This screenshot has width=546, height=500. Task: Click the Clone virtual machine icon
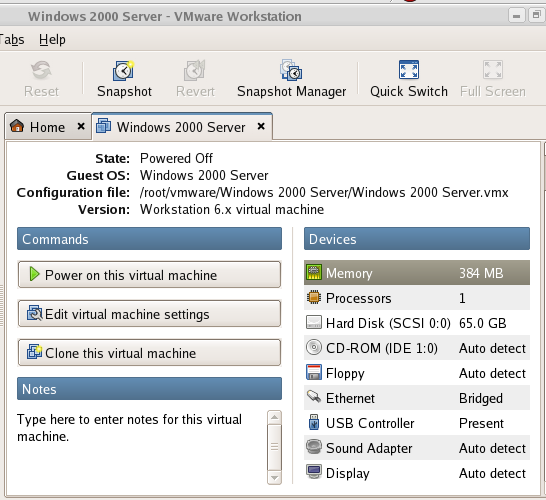(34, 352)
